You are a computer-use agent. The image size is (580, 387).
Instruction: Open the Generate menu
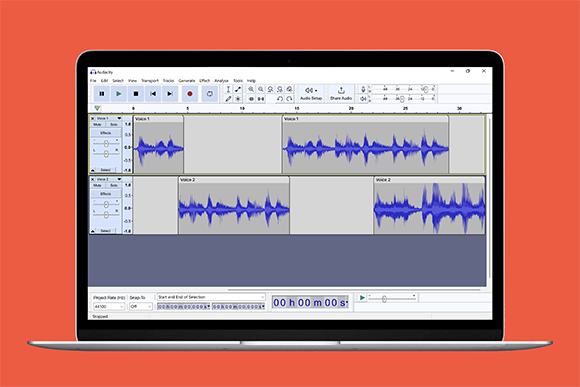click(187, 81)
